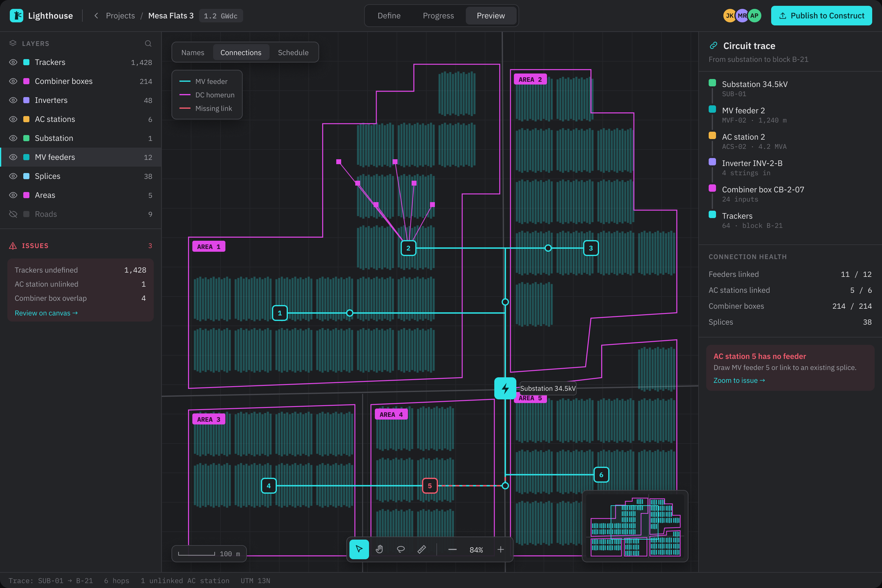Click the JK user avatar
Screen dimensions: 882x588
(x=729, y=16)
